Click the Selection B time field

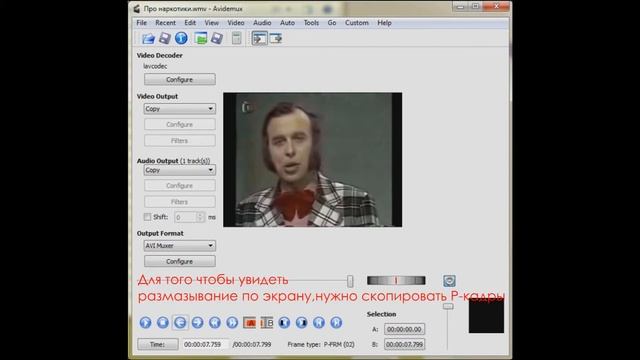404,344
